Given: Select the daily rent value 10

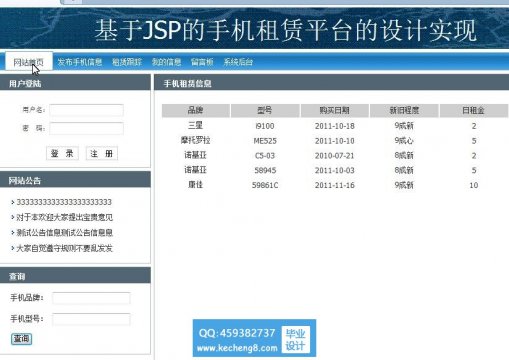Looking at the screenshot, I should click(474, 185).
